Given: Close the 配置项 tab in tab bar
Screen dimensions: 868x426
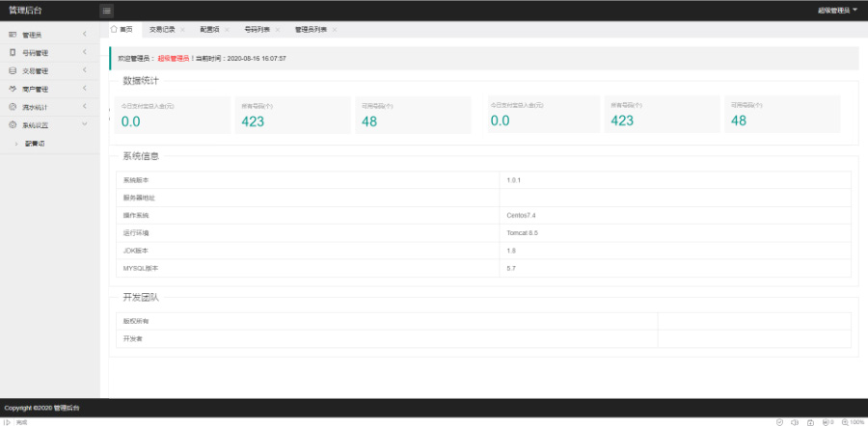Looking at the screenshot, I should (x=227, y=30).
